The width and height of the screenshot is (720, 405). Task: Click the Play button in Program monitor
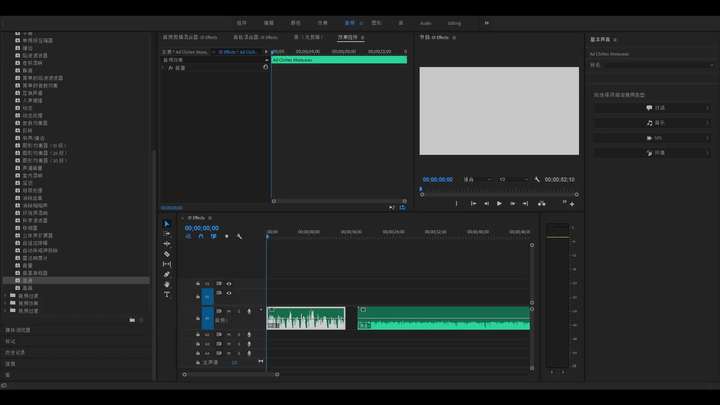(x=499, y=203)
